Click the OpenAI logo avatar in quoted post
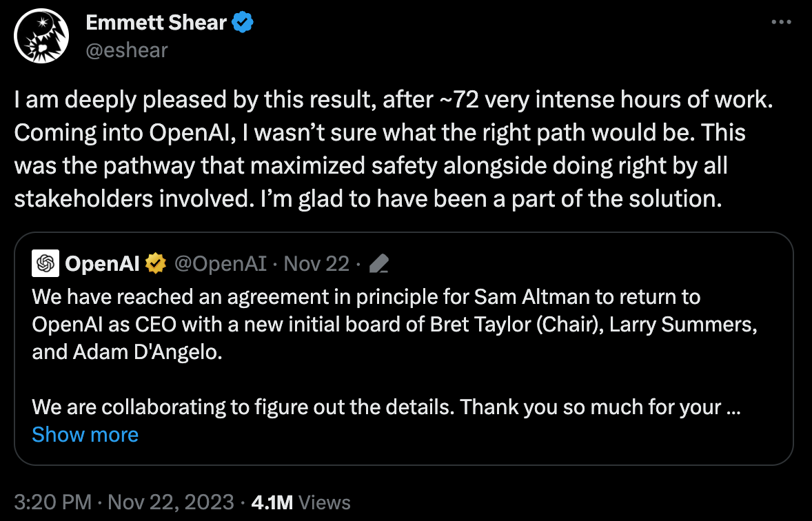 tap(45, 263)
